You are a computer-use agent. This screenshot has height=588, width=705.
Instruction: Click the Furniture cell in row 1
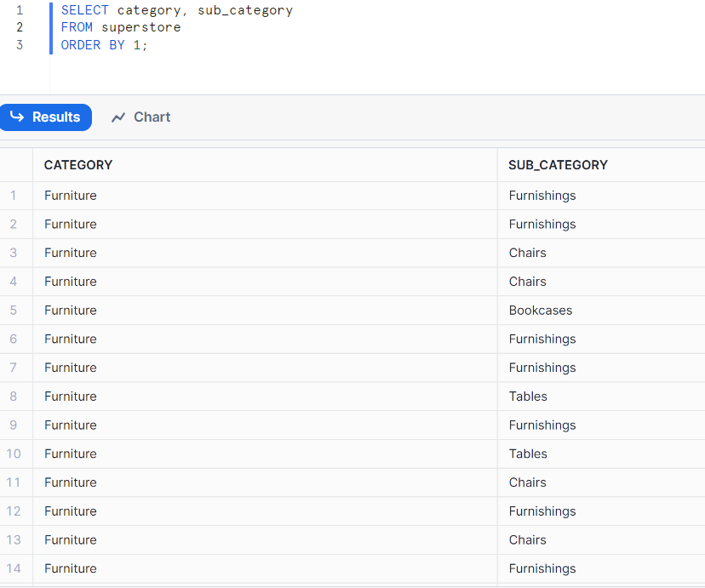[71, 196]
